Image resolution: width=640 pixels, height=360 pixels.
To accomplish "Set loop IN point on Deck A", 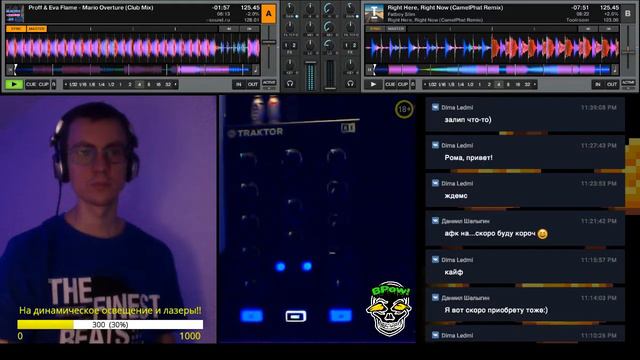I will (239, 84).
